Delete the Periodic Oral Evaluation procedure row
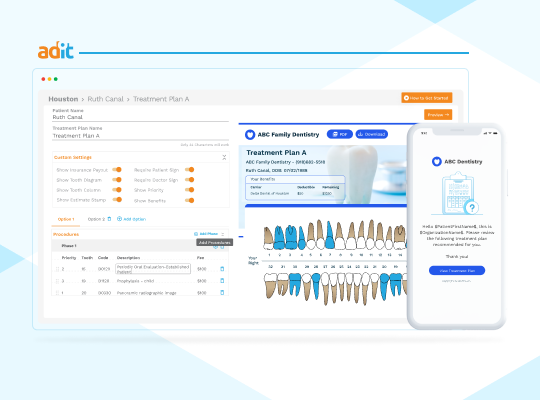 click(x=222, y=269)
